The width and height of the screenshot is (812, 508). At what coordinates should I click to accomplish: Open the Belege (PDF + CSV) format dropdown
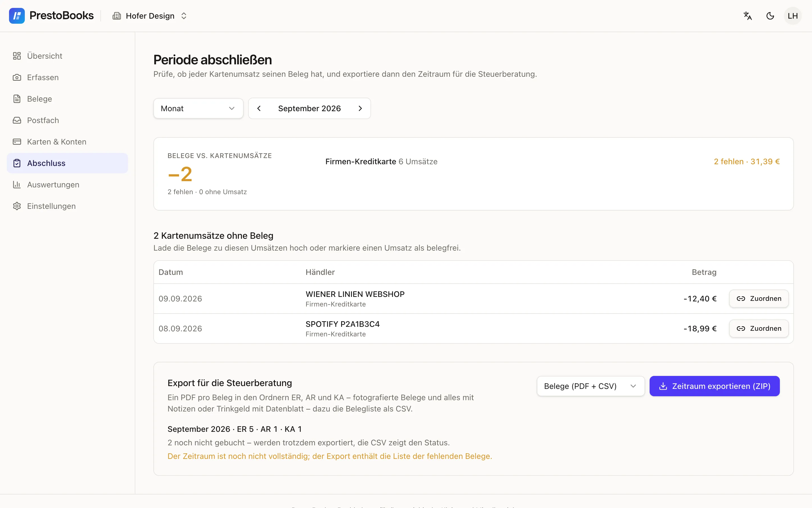591,386
